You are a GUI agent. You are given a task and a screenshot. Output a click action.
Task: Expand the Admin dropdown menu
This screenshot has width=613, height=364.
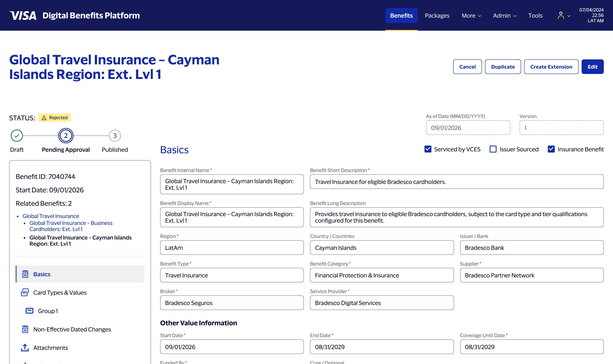(505, 16)
